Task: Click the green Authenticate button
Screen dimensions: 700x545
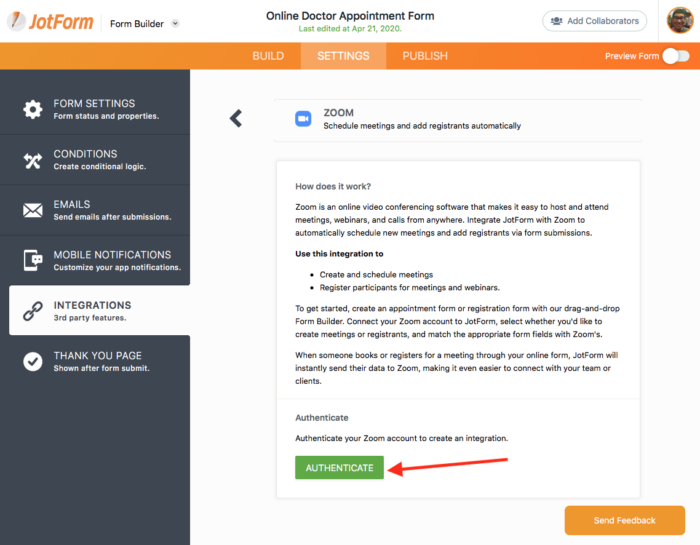Action: (339, 468)
